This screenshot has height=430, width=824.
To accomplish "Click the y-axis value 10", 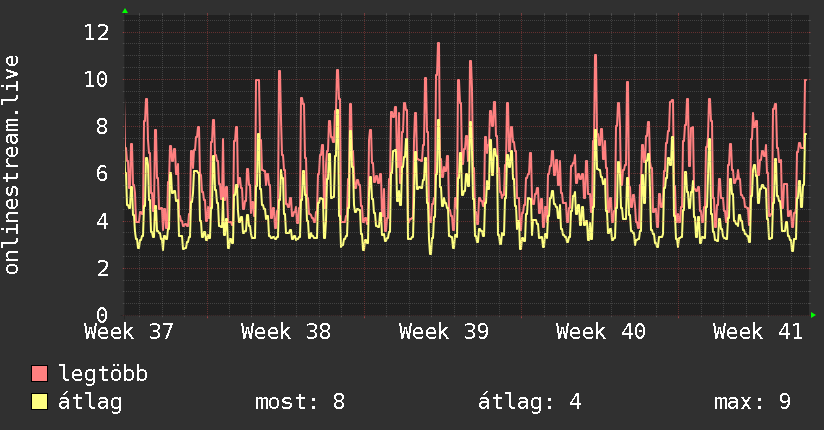I will (x=97, y=80).
